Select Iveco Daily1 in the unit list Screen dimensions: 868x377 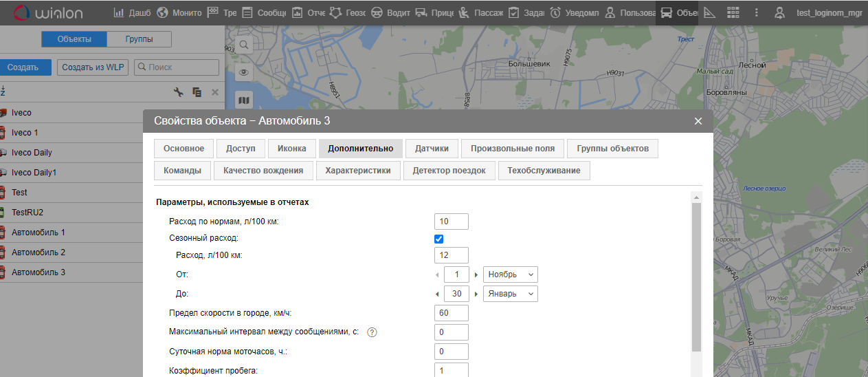71,173
